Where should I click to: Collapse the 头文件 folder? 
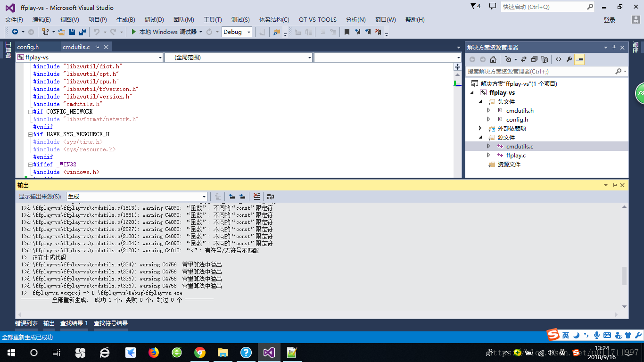click(480, 102)
